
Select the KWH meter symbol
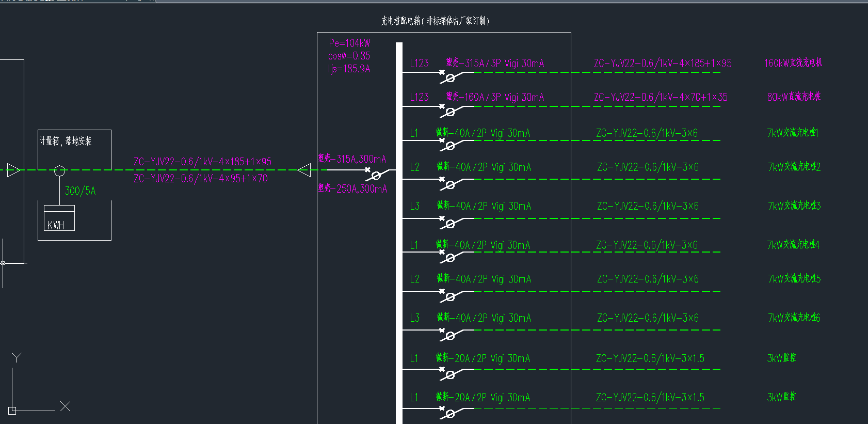click(59, 218)
